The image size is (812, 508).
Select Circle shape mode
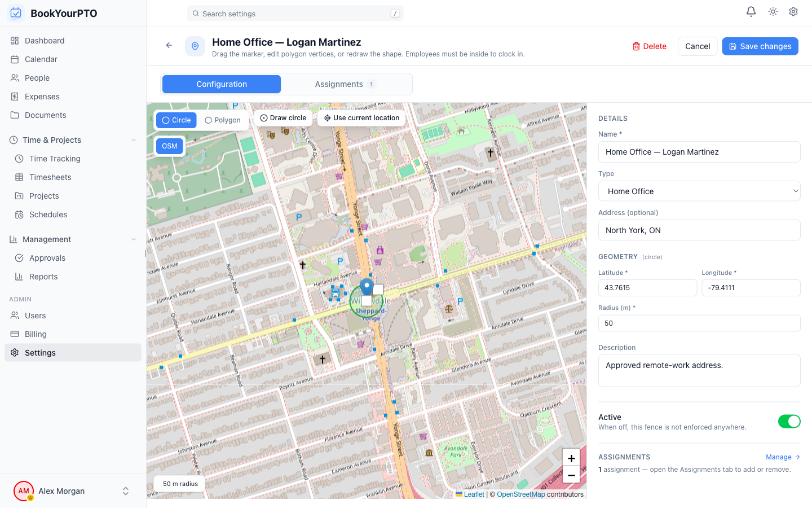click(176, 120)
